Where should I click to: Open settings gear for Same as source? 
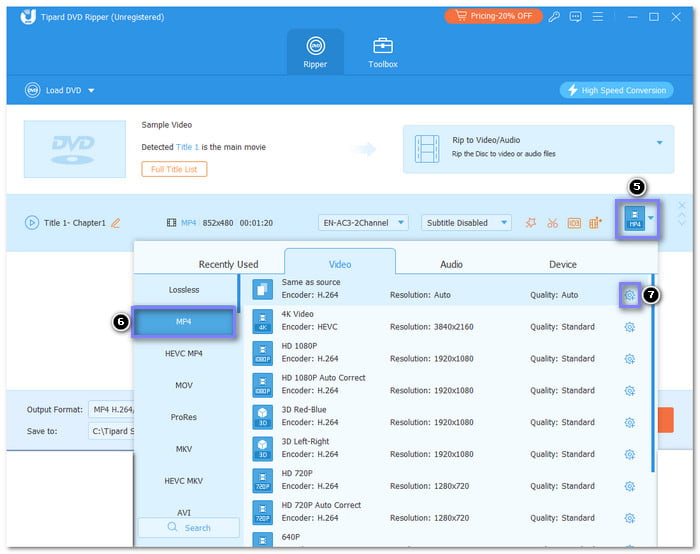(629, 295)
